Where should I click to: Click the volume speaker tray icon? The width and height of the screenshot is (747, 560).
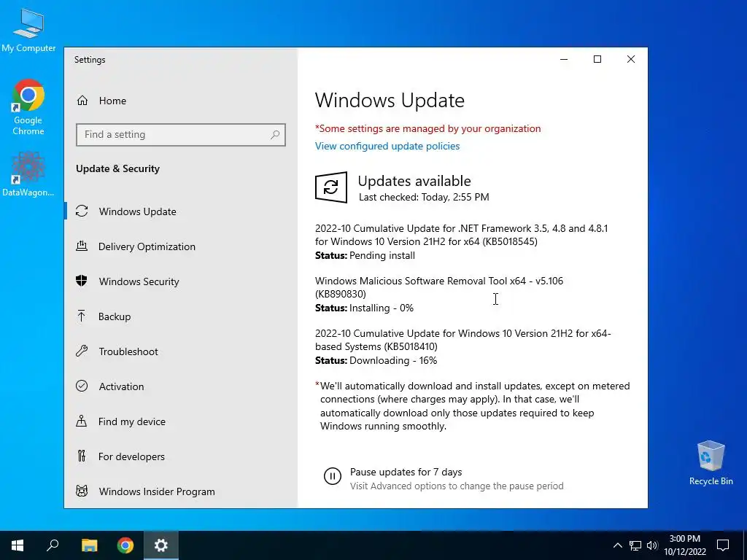[652, 545]
